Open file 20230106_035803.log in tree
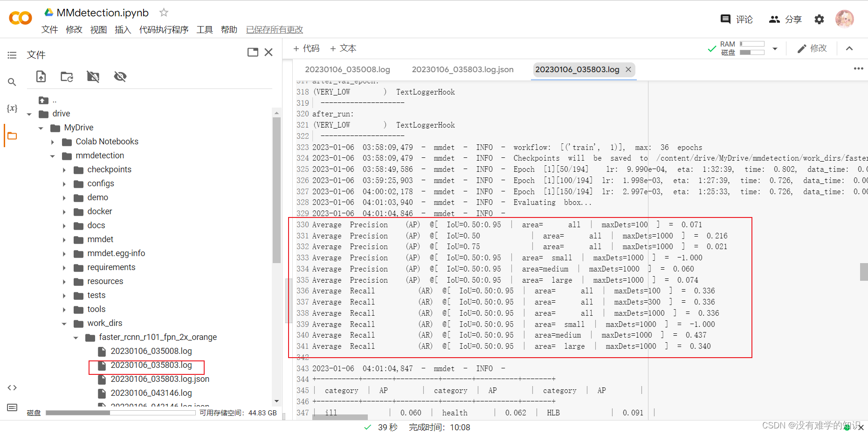This screenshot has width=868, height=434. [x=151, y=365]
